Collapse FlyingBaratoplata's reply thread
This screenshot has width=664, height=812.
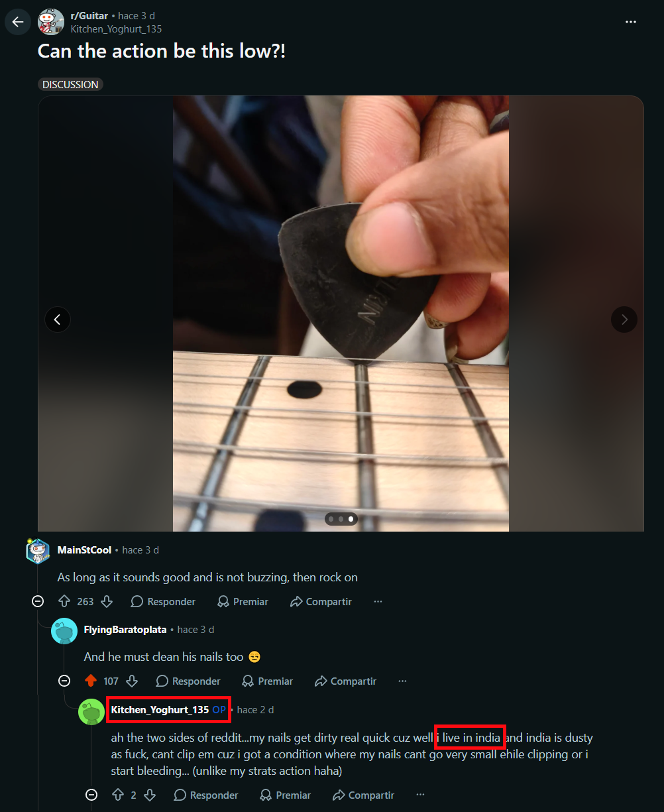(x=64, y=681)
